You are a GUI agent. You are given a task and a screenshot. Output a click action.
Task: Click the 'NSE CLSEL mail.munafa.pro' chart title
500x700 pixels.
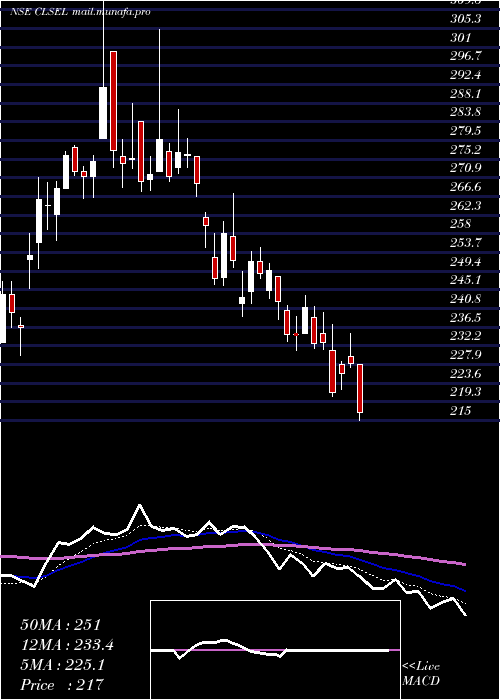pyautogui.click(x=80, y=12)
